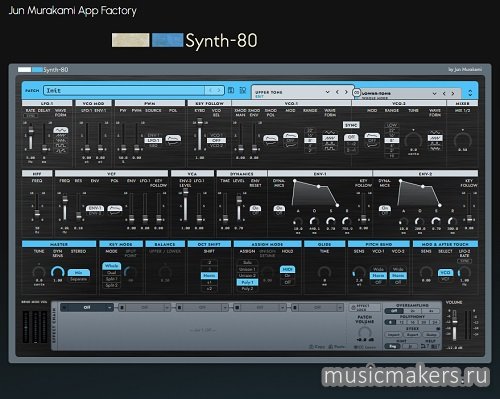Image resolution: width=500 pixels, height=399 pixels.
Task: Click the SysEx Export button
Action: pyautogui.click(x=412, y=334)
